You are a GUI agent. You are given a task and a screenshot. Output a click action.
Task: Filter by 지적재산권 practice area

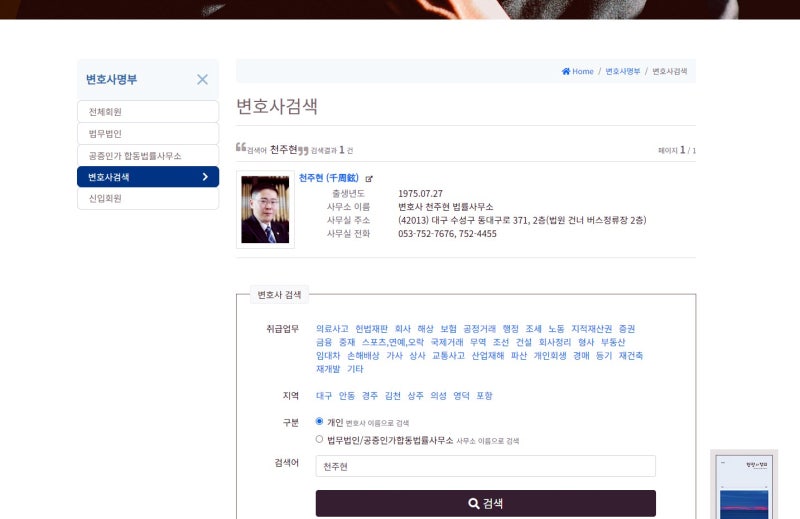[591, 329]
